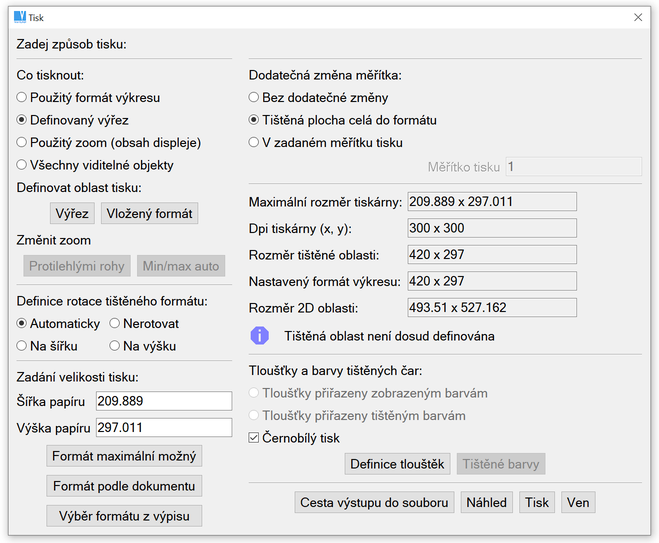Select 'V zadaném měřítku tisku' option
The width and height of the screenshot is (659, 543).
tap(254, 142)
